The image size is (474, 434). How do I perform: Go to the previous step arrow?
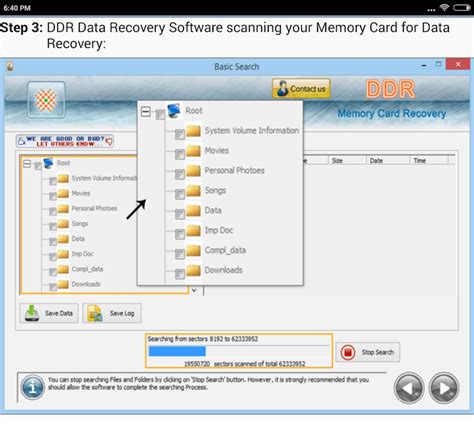click(409, 388)
